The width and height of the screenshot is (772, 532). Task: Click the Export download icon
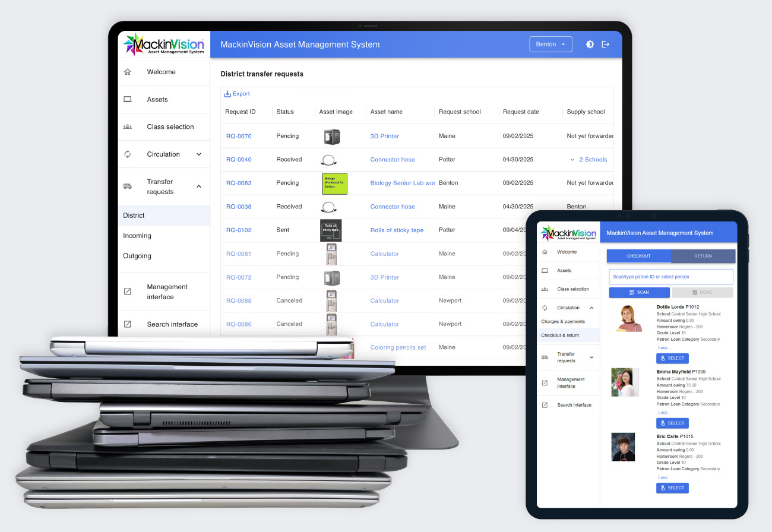pyautogui.click(x=227, y=94)
